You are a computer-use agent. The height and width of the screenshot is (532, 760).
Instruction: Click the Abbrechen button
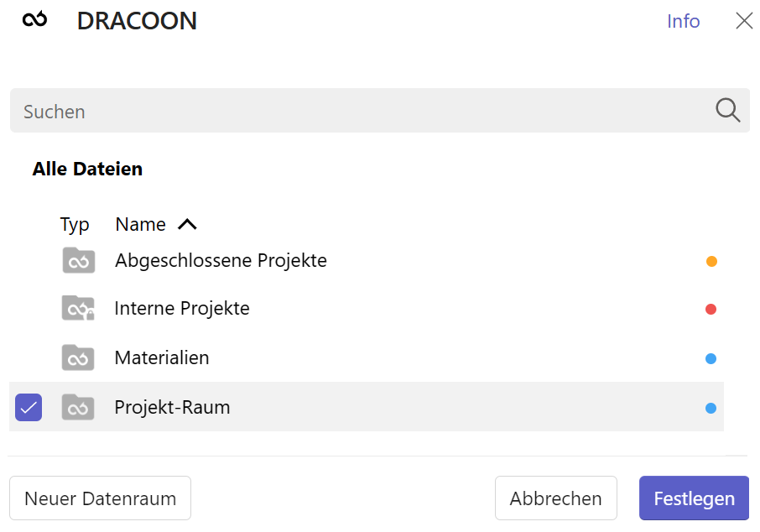pos(556,498)
